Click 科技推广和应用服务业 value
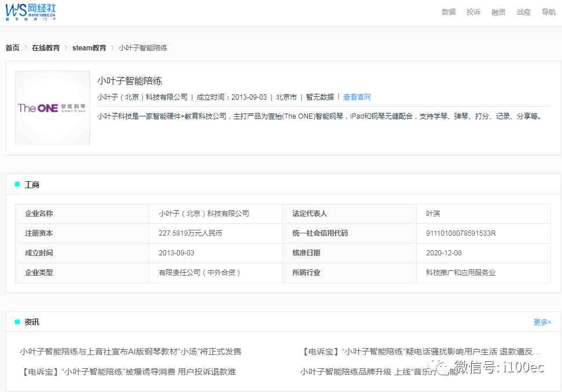 pyautogui.click(x=461, y=273)
